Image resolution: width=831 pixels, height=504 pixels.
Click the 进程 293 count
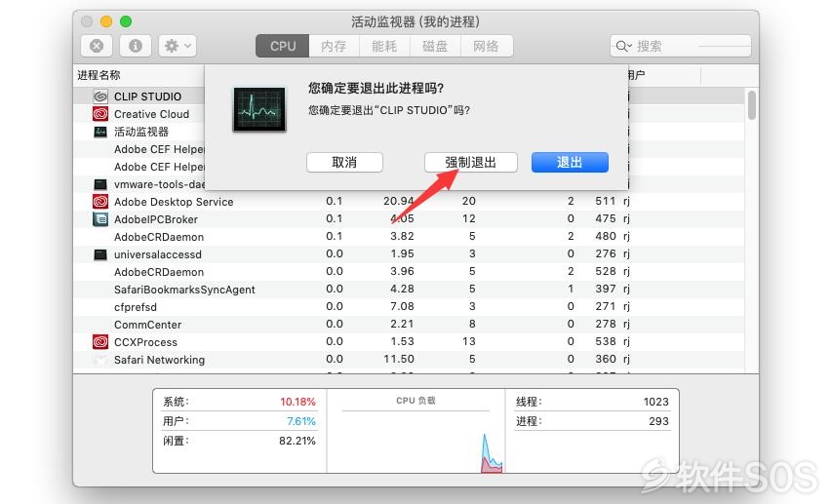tap(592, 421)
